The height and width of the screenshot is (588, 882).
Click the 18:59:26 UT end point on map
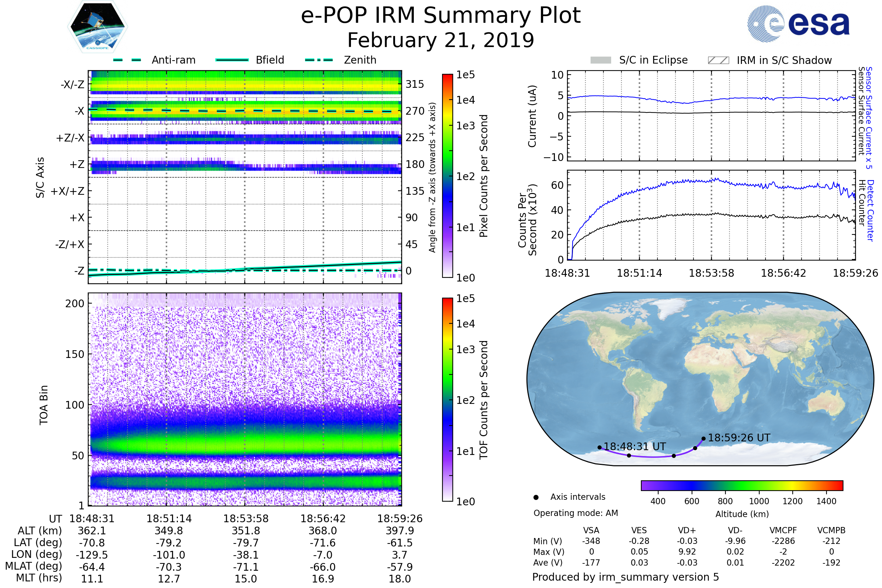pos(703,438)
